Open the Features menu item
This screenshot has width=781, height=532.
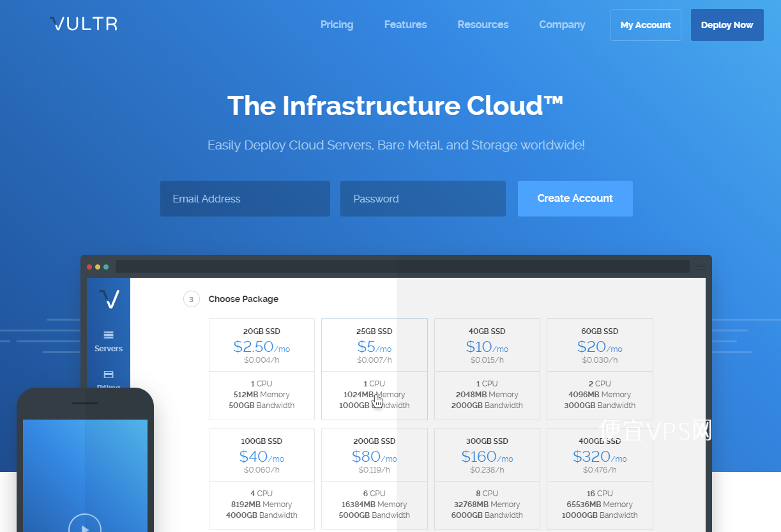click(406, 25)
